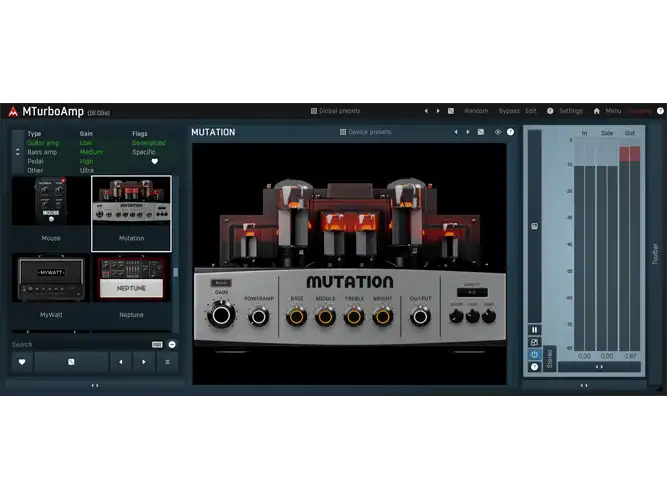Toggle the Mutation device eye icon

pos(498,132)
